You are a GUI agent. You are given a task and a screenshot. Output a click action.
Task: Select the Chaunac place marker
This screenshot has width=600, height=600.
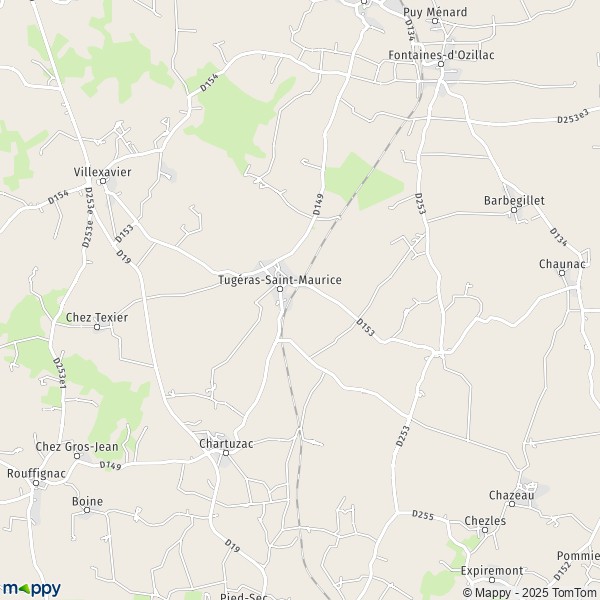click(x=562, y=273)
